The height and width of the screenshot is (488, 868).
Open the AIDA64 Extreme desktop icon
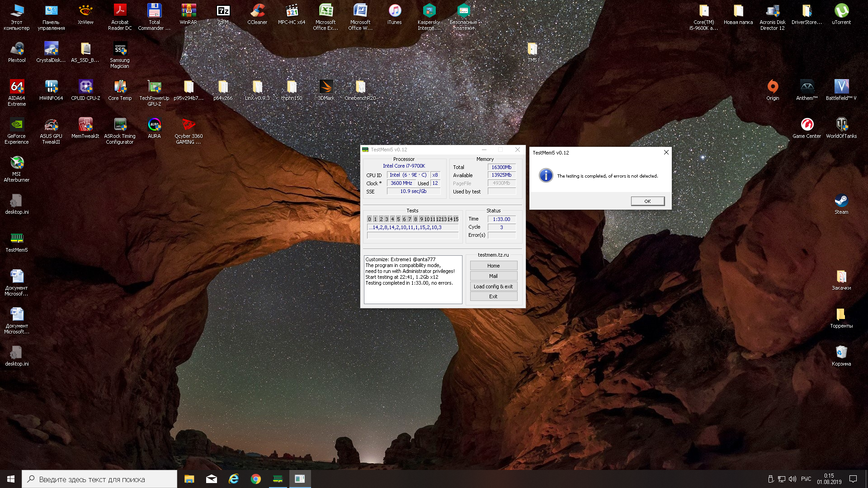coord(17,87)
